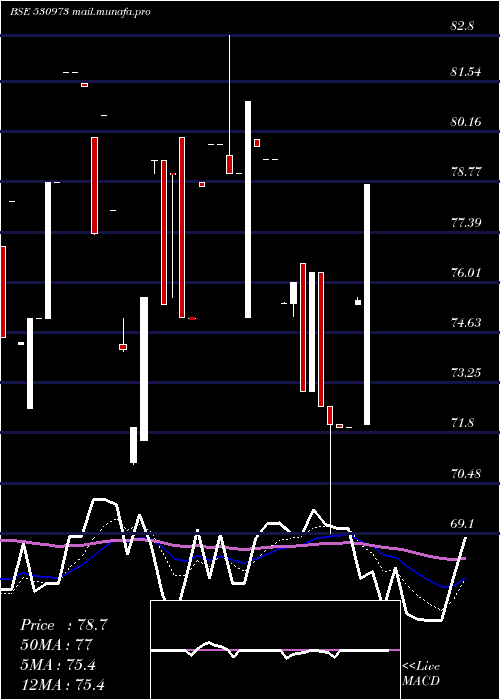Click the small red candle with long lower wick
Screen dimensions: 500x700
tap(330, 470)
